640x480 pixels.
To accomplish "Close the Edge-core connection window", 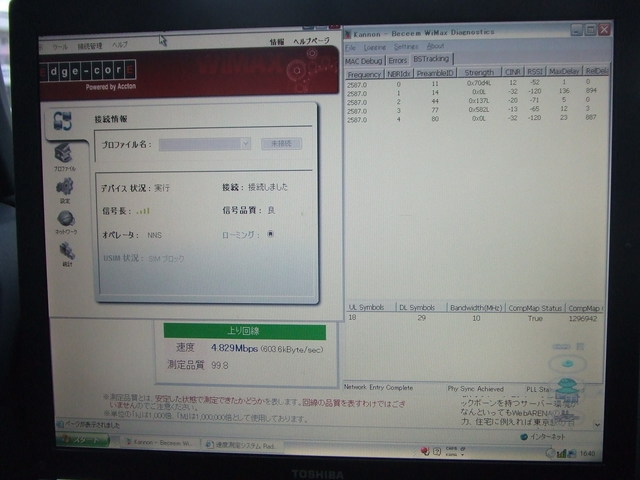I will (x=335, y=26).
